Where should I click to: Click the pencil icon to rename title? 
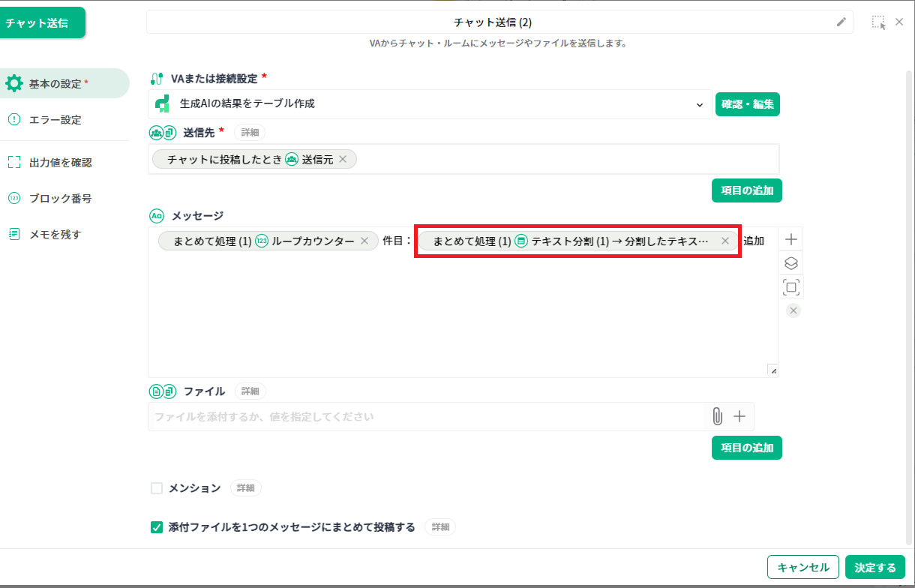tap(841, 22)
